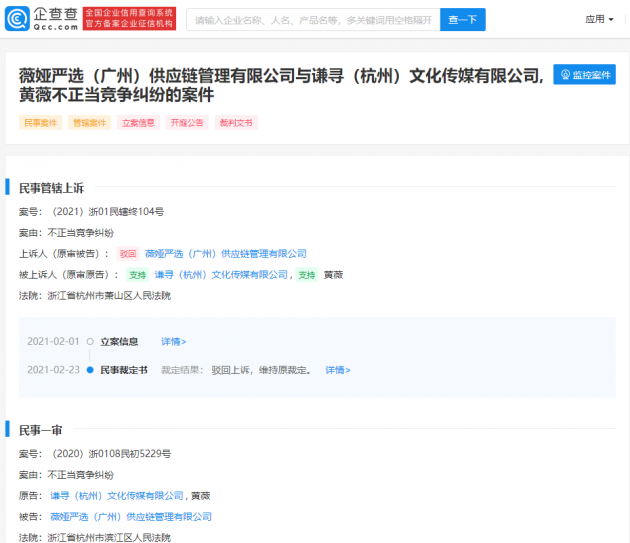The width and height of the screenshot is (630, 543).
Task: Click the 监控案件 button
Action: coord(584,74)
